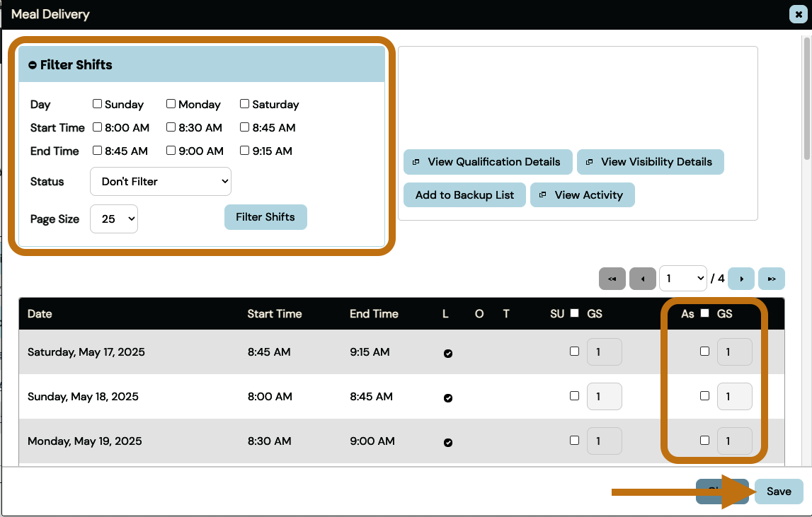Open the page number dropdown
Image resolution: width=812 pixels, height=517 pixels.
click(682, 279)
